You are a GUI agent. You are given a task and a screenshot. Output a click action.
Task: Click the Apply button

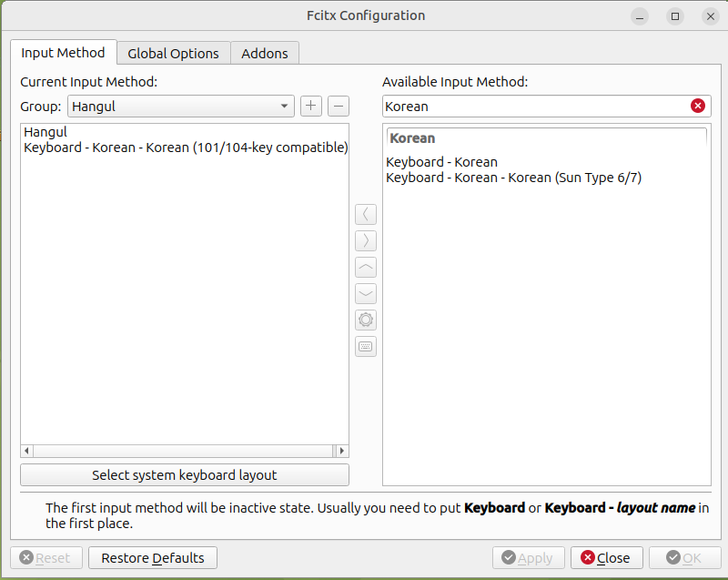click(529, 558)
